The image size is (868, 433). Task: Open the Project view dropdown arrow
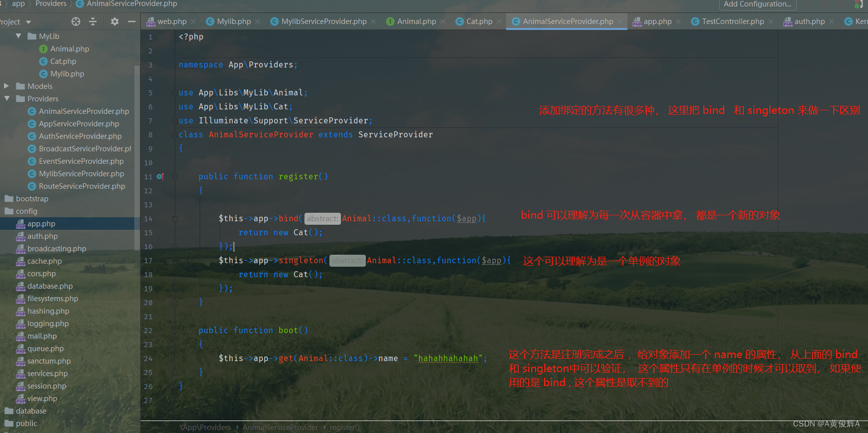click(28, 22)
